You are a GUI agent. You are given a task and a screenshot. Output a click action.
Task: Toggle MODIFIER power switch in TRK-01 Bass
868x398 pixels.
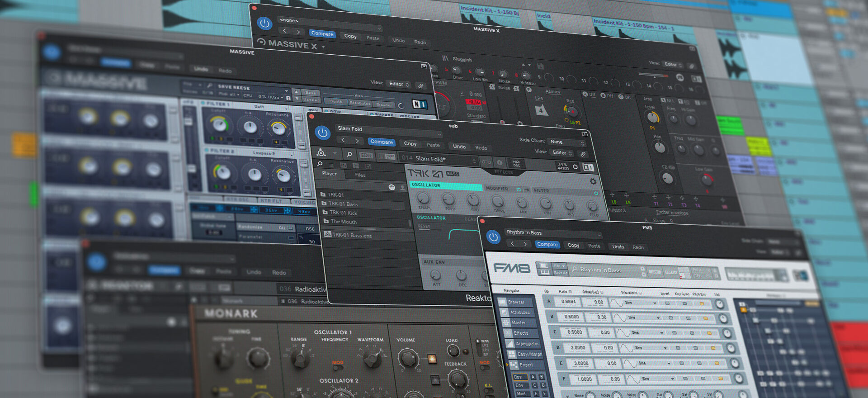pos(519,190)
